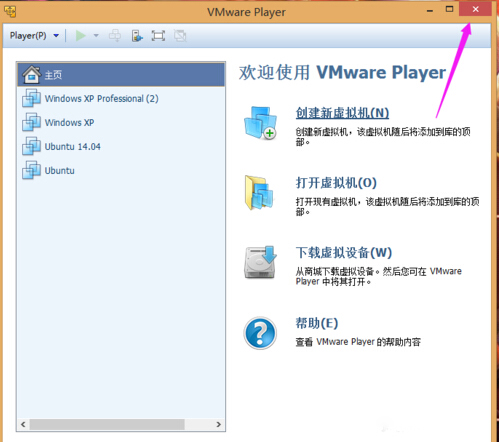
Task: Select Ubuntu 14.04 virtual machine
Action: 121,146
